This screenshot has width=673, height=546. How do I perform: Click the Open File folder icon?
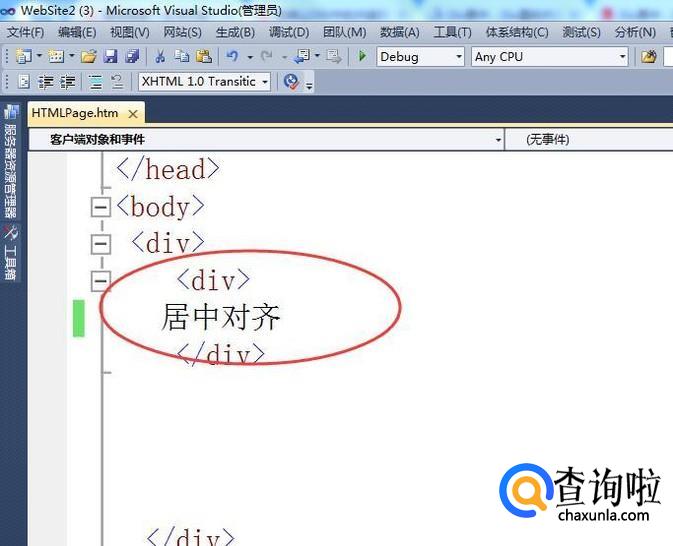88,57
